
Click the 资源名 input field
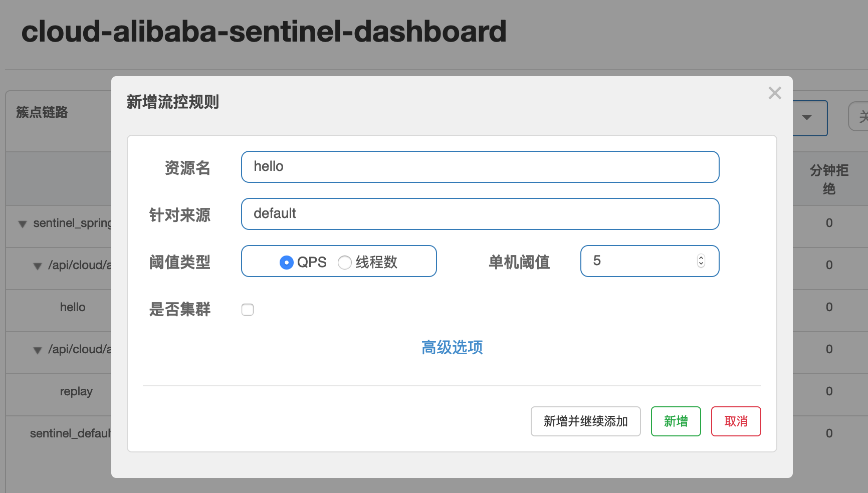480,167
